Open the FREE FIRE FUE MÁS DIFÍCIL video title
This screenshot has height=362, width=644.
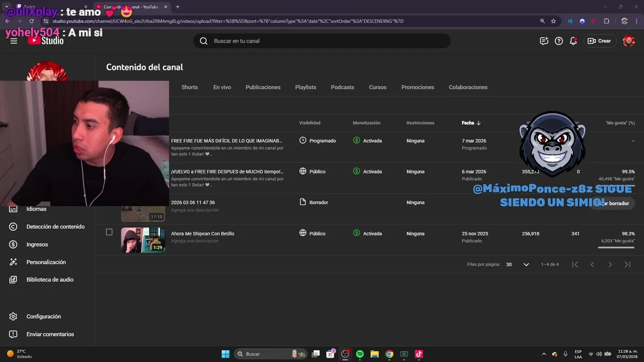coord(226,141)
